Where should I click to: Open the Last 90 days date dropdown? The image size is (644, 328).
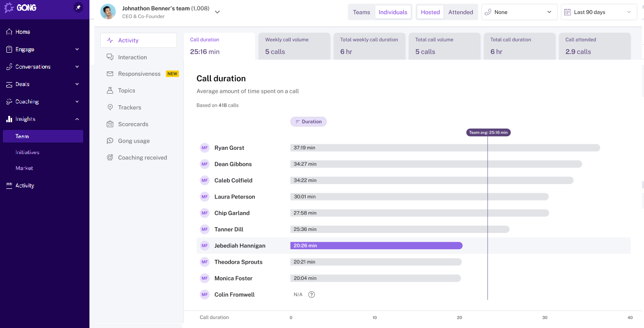tap(599, 12)
